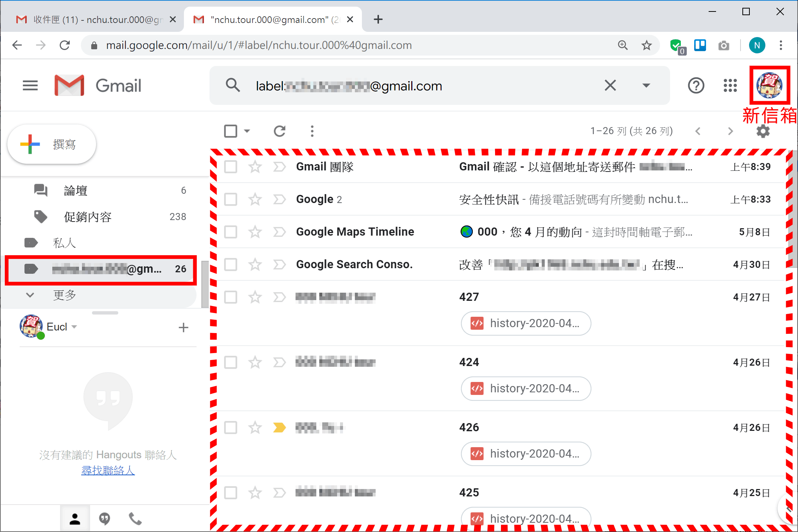Close the active nchu.tour.000 browser tab
Screen dimensions: 798x532
350,20
